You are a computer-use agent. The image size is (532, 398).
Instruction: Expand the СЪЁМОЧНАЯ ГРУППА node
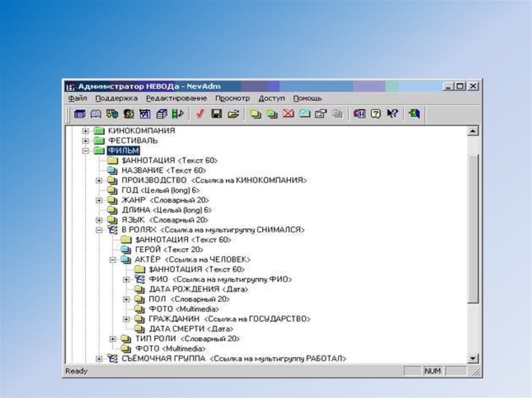click(x=99, y=359)
